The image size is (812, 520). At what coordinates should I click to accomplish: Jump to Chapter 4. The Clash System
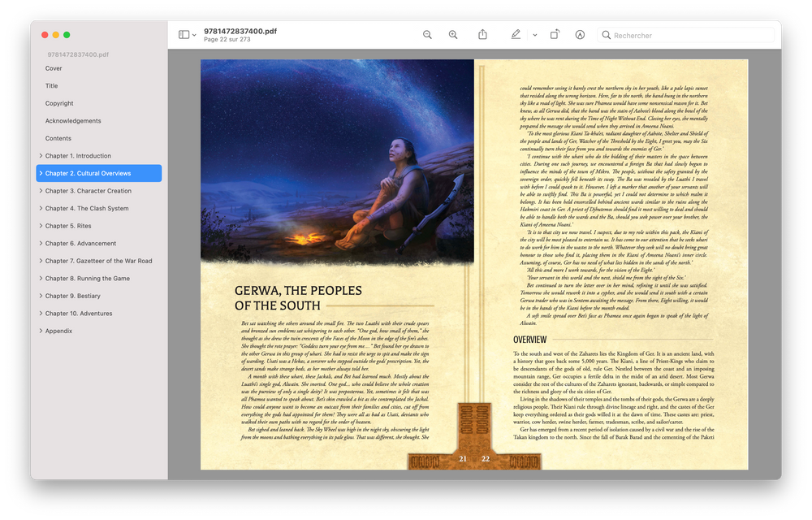pos(87,209)
